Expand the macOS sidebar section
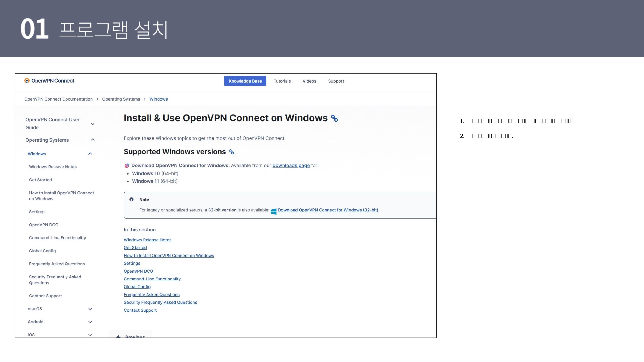Screen dimensions: 644x362 90,309
